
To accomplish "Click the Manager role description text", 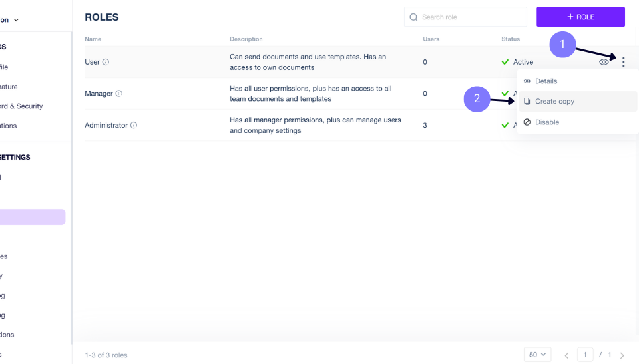I will coord(311,94).
